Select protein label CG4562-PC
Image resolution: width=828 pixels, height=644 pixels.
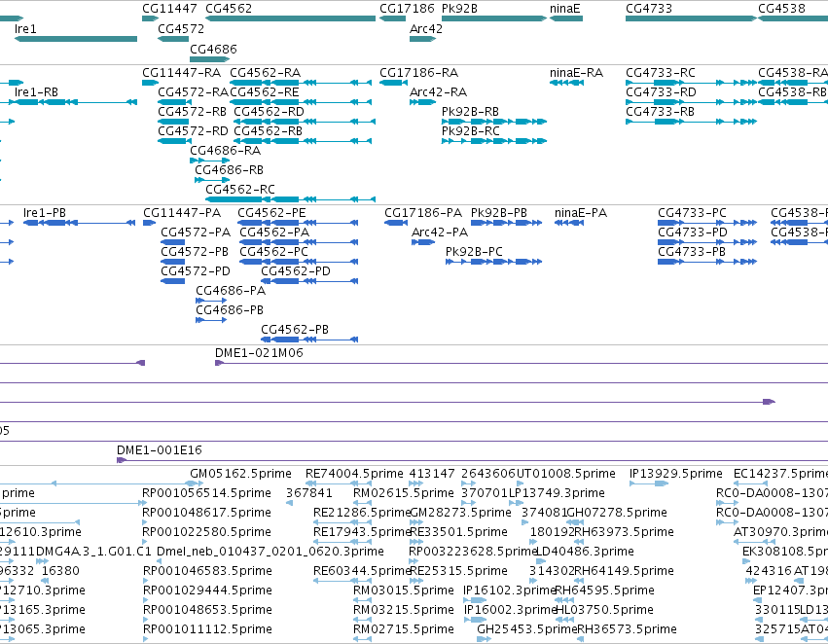pyautogui.click(x=273, y=252)
